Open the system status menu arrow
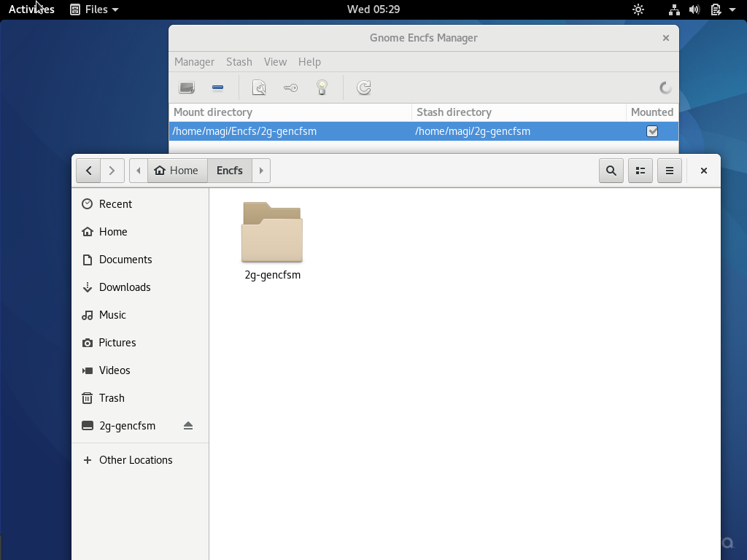The image size is (747, 560). 732,9
